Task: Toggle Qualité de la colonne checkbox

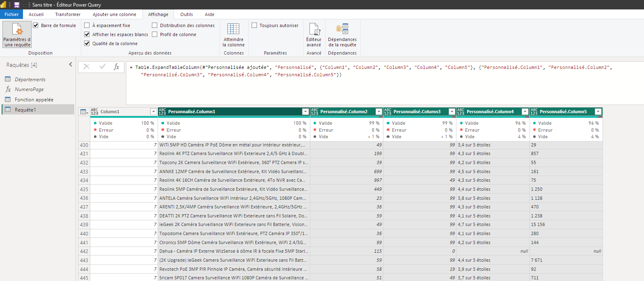Action: point(87,43)
